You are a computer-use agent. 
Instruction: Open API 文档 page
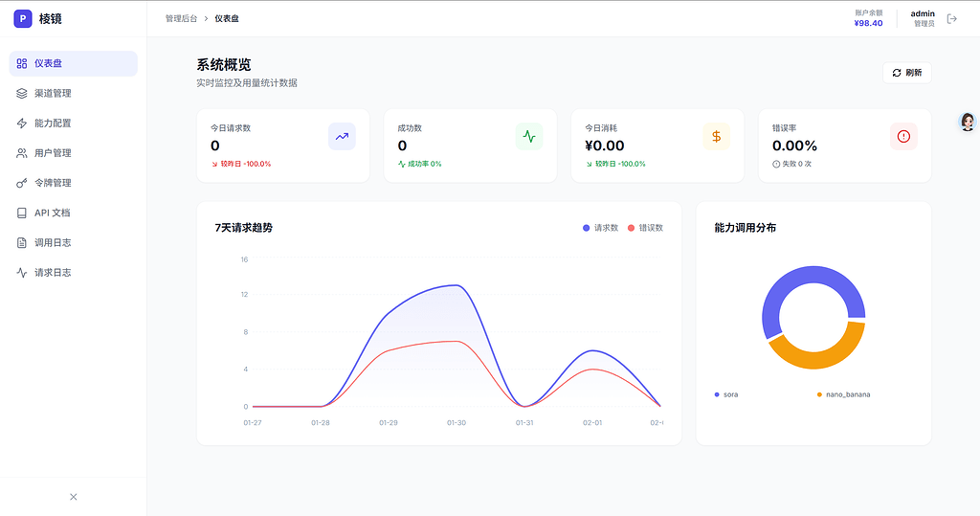pyautogui.click(x=73, y=213)
